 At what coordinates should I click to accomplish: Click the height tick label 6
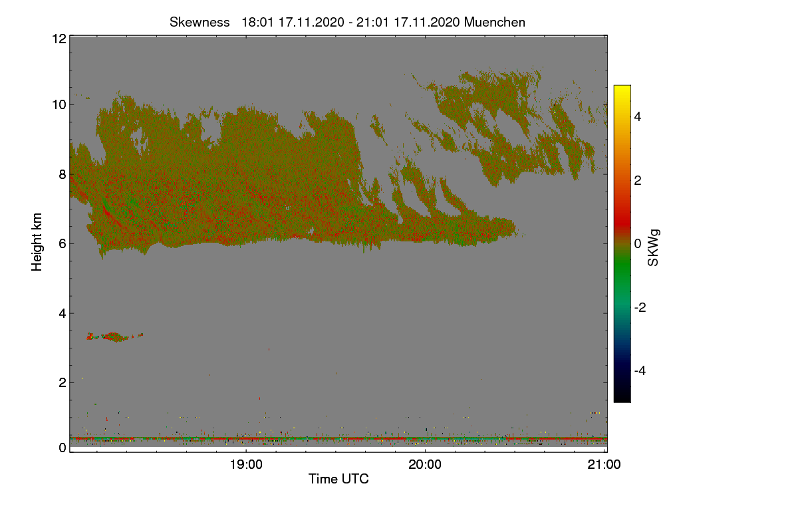coord(63,243)
